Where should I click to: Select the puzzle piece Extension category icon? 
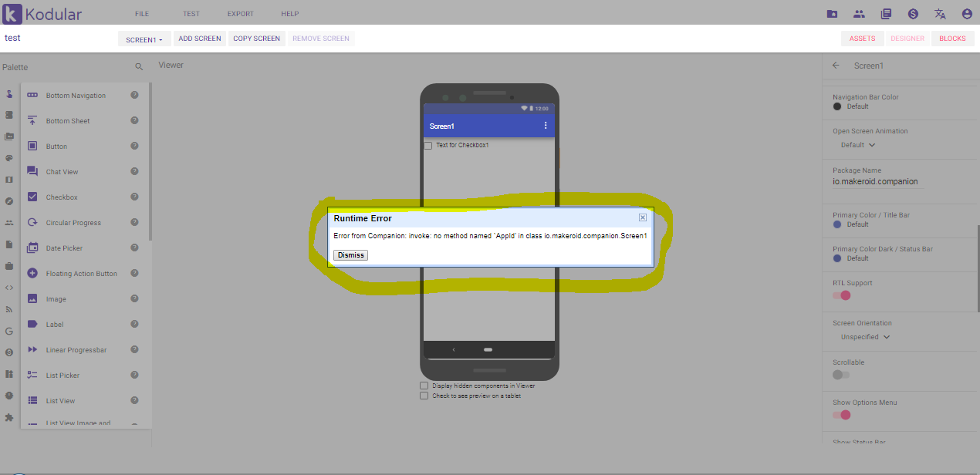coord(9,417)
